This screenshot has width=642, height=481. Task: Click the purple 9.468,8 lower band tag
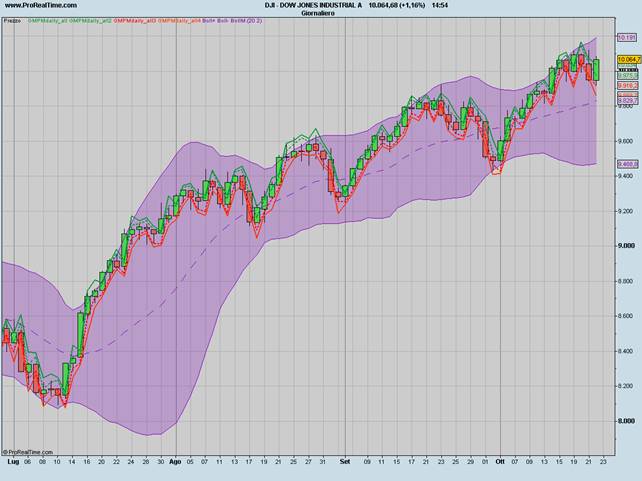click(628, 164)
